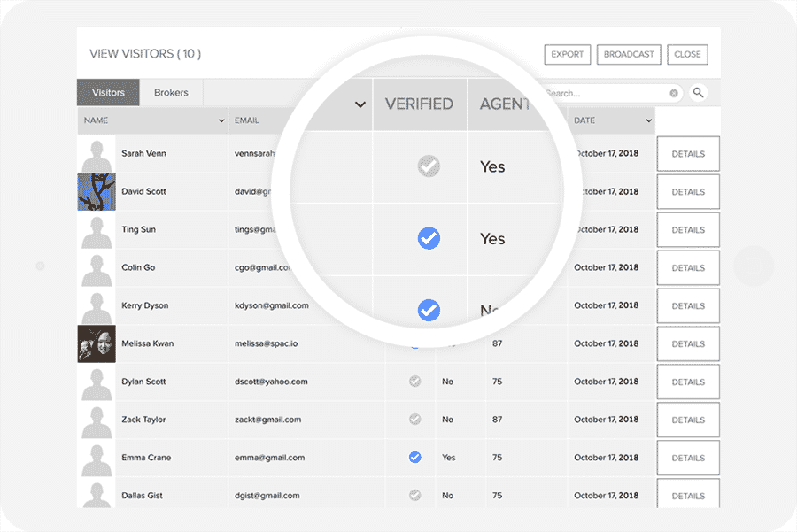Expand the NAME column sort arrow

221,120
